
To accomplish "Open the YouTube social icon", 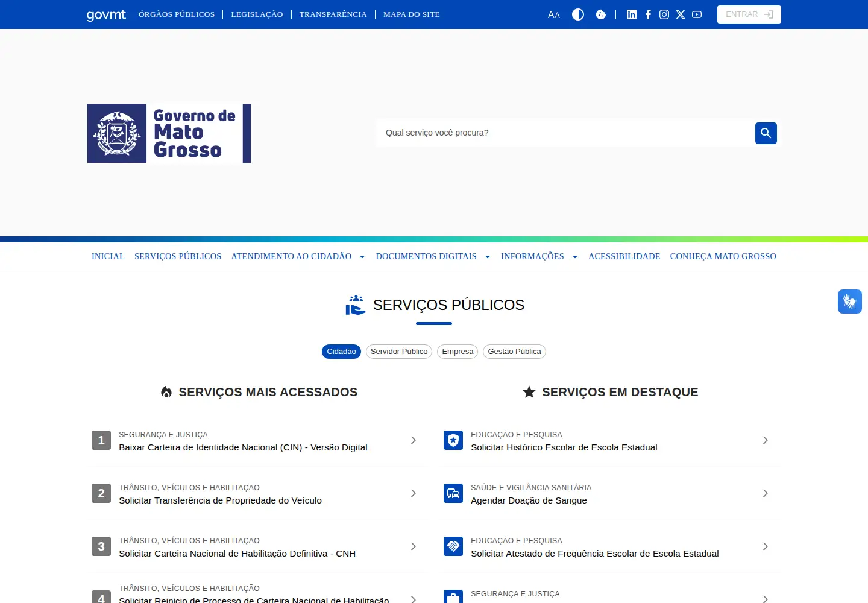I will click(x=697, y=14).
